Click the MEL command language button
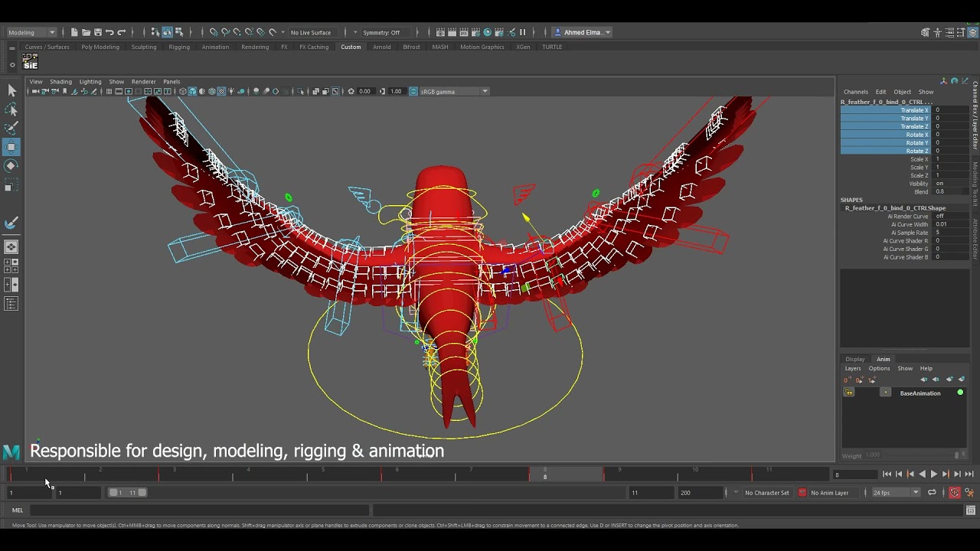The image size is (980, 551). click(x=17, y=510)
